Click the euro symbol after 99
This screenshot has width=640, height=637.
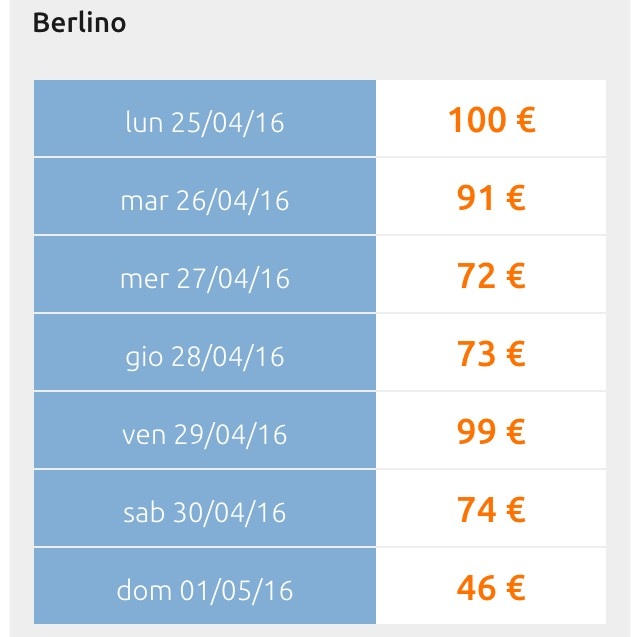515,432
